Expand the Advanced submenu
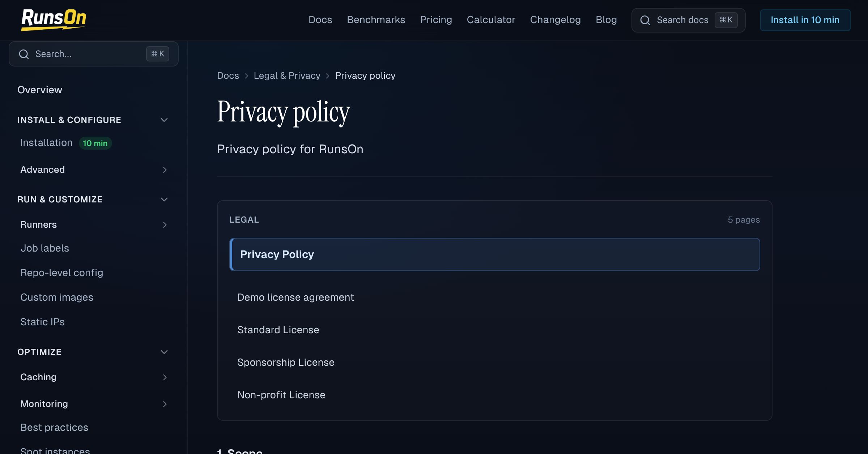This screenshot has width=868, height=454. pos(165,170)
